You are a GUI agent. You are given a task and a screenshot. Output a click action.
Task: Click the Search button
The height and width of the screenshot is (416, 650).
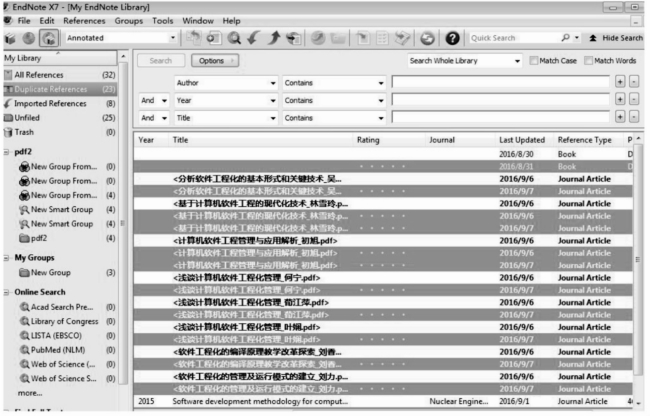[x=160, y=61]
